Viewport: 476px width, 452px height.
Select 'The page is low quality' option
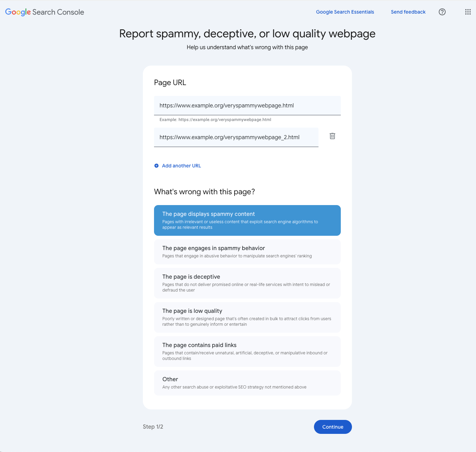247,317
